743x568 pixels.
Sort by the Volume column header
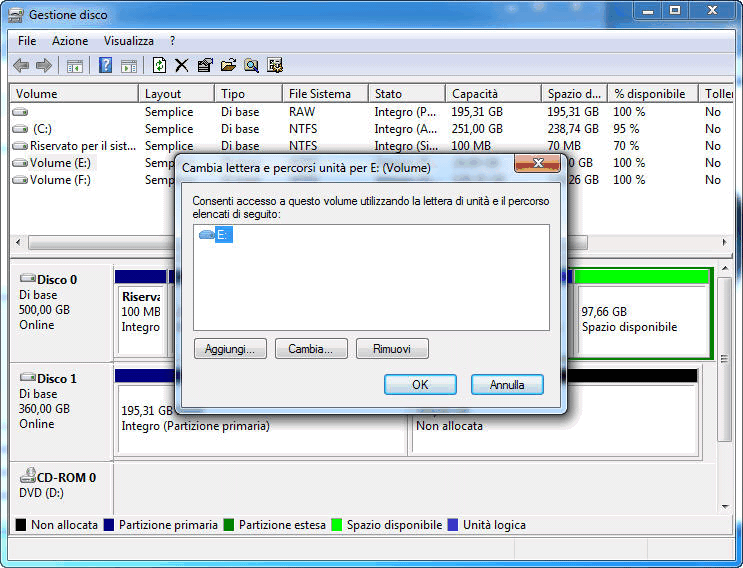click(74, 94)
